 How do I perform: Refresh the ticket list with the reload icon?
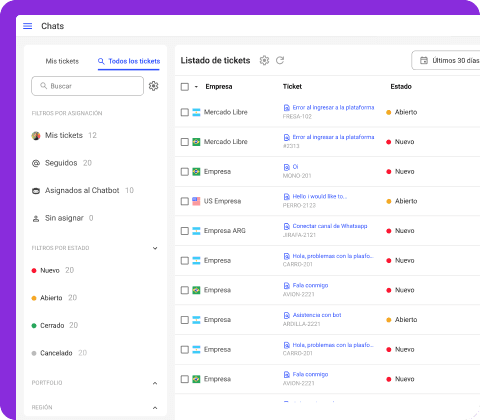280,60
